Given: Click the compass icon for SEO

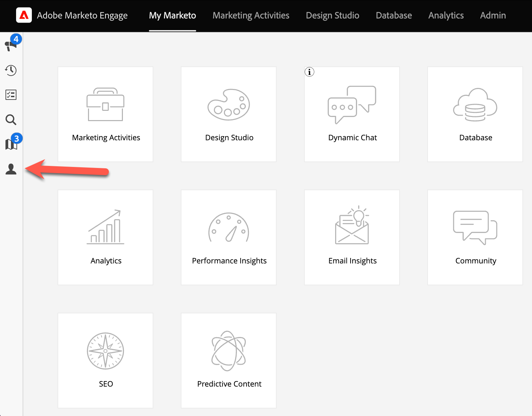Looking at the screenshot, I should pos(105,351).
